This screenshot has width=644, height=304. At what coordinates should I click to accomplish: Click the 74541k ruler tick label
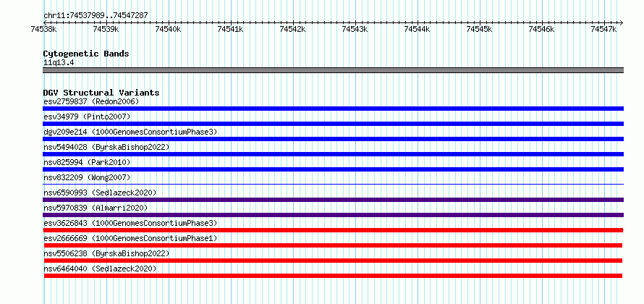pyautogui.click(x=230, y=29)
